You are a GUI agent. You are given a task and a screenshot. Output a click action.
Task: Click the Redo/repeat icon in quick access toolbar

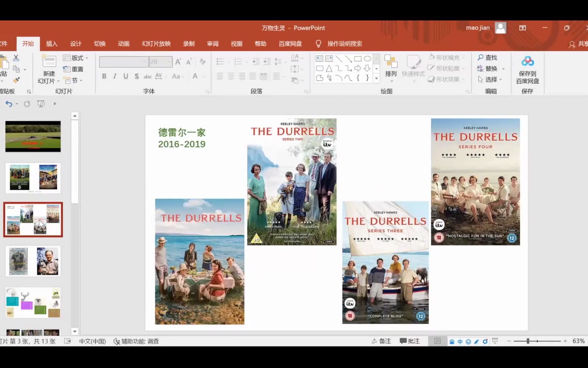27,104
